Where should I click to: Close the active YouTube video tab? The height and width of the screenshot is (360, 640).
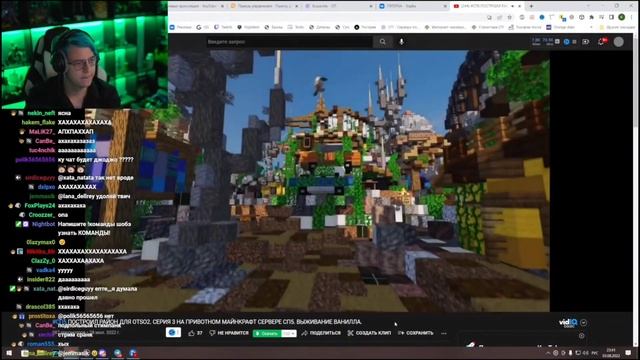520,6
